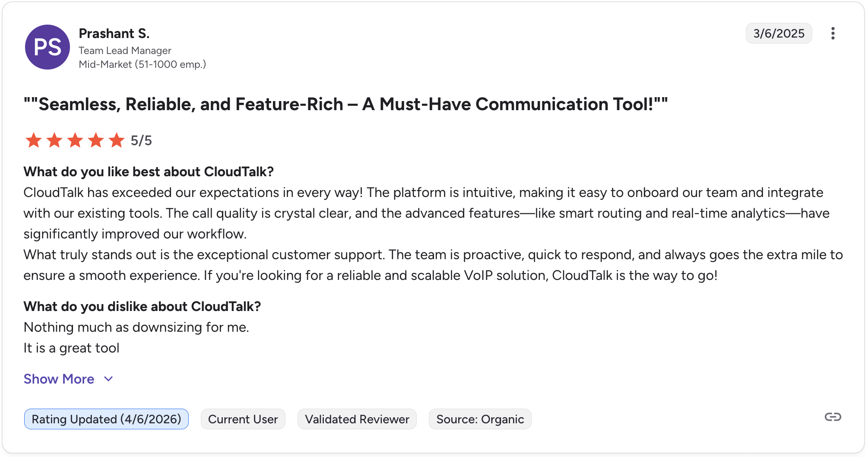This screenshot has height=457, width=868.
Task: Click the fifth rating star
Action: [117, 140]
